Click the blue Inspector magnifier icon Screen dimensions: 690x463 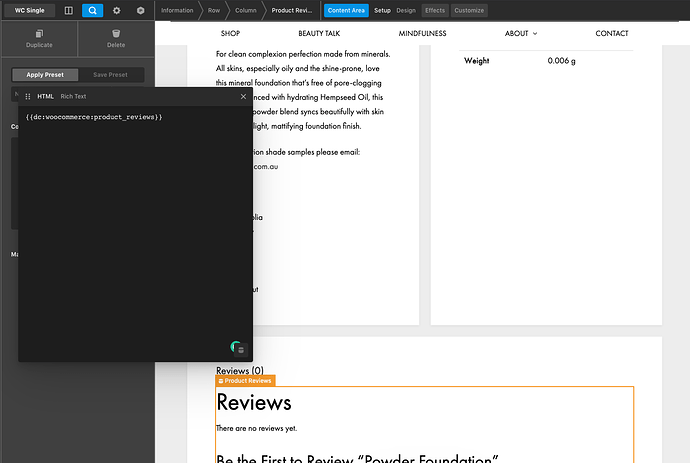pos(91,10)
